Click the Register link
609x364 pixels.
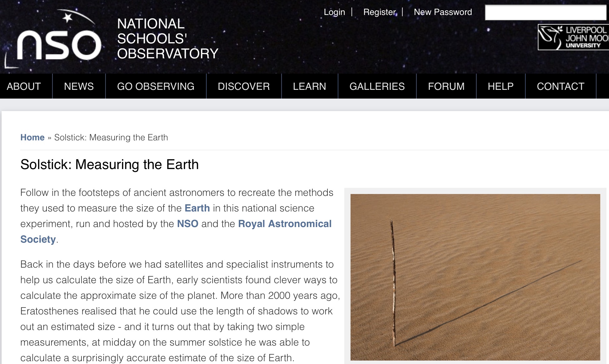(x=380, y=12)
